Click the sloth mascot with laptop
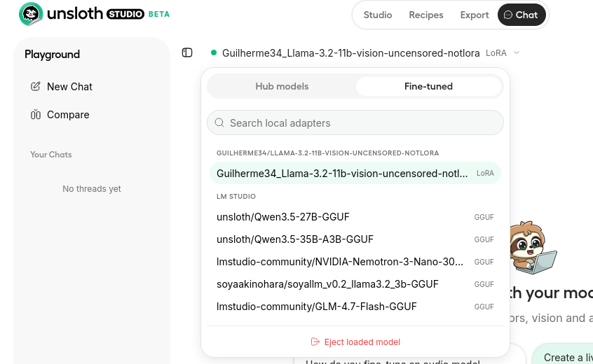The image size is (593, 364). click(x=531, y=247)
